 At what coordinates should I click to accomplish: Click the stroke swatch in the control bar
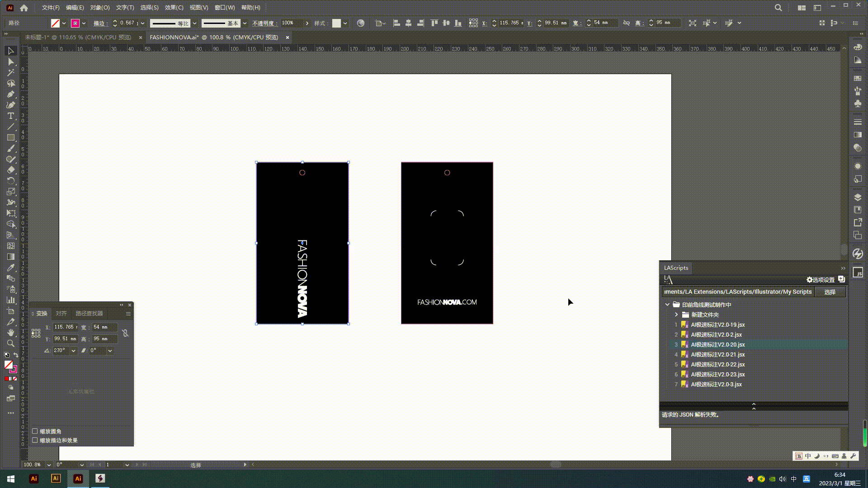point(75,23)
